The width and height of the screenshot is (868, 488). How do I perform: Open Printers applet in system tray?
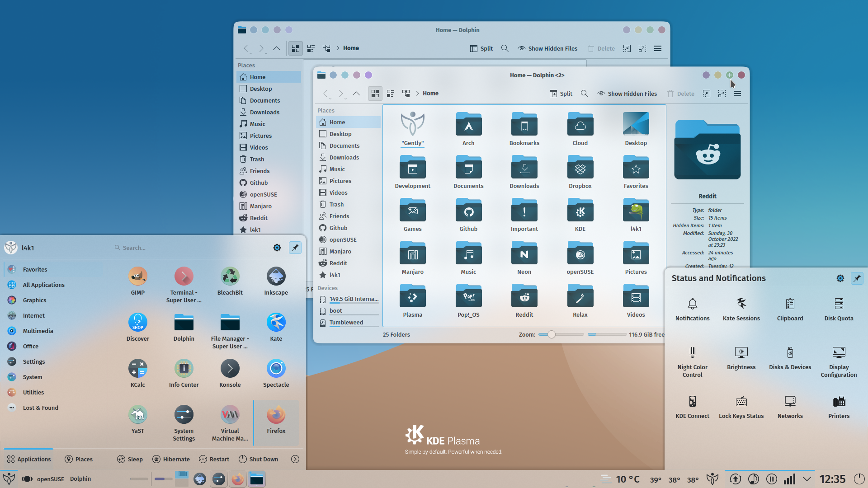[x=839, y=407]
